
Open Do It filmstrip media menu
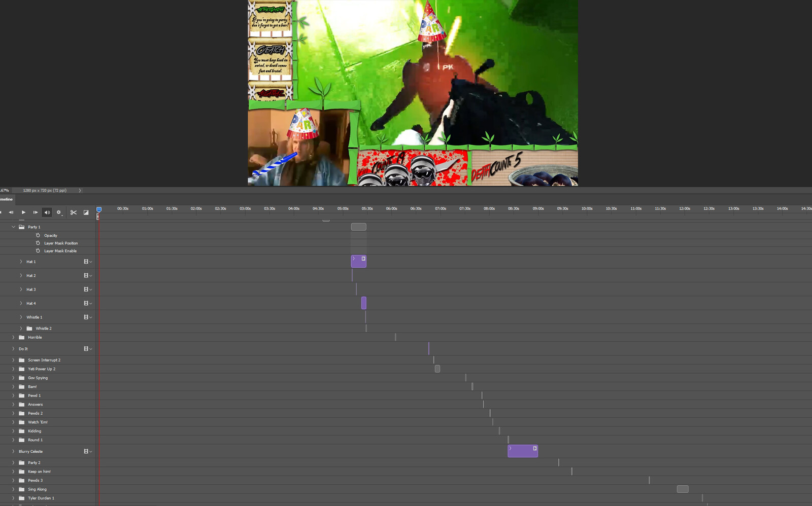coord(87,349)
